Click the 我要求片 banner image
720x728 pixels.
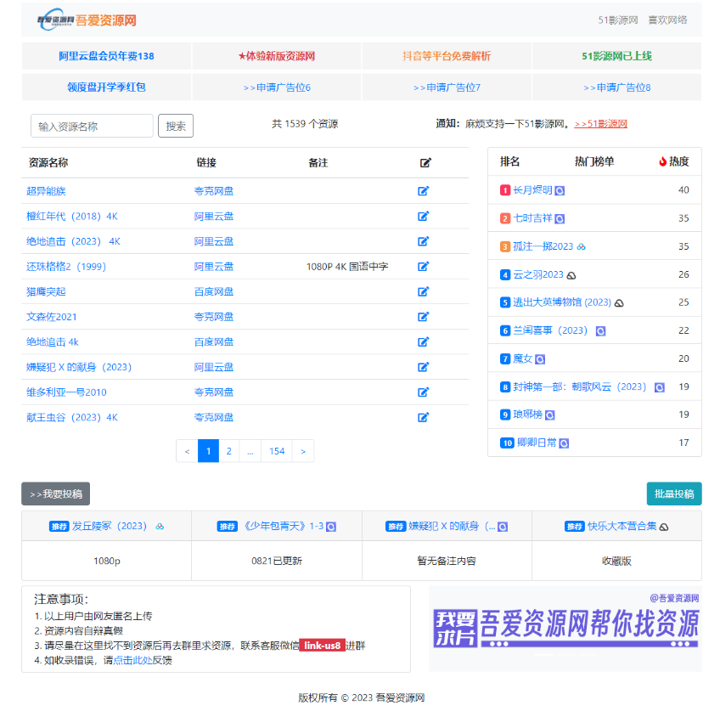tap(565, 629)
